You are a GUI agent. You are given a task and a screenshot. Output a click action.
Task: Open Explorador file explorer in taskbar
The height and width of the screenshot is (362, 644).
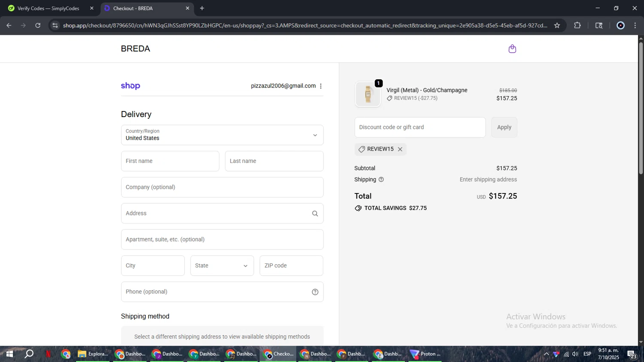tap(93, 354)
